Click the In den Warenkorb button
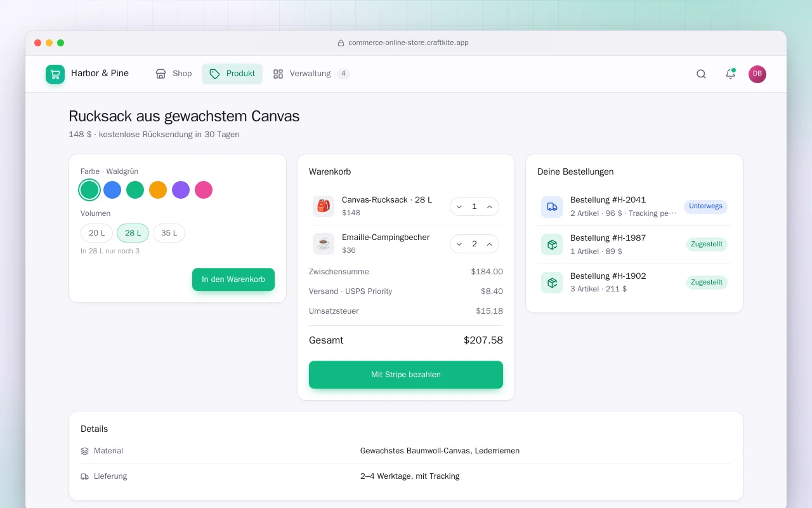Viewport: 812px width, 508px height. (x=233, y=279)
